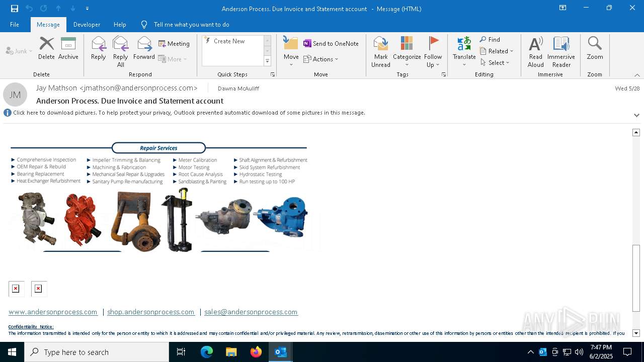Delete this message
This screenshot has height=362, width=644.
(46, 48)
